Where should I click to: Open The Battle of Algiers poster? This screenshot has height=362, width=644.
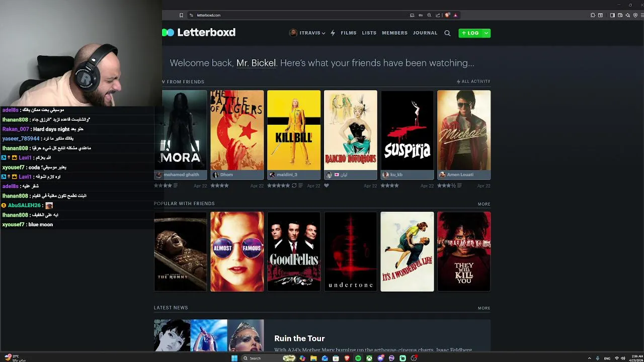tap(237, 130)
